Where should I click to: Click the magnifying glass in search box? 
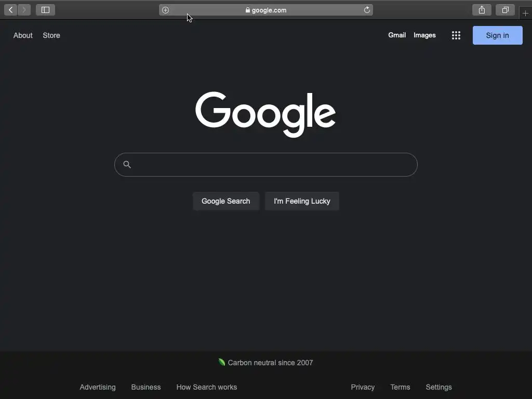pyautogui.click(x=127, y=165)
